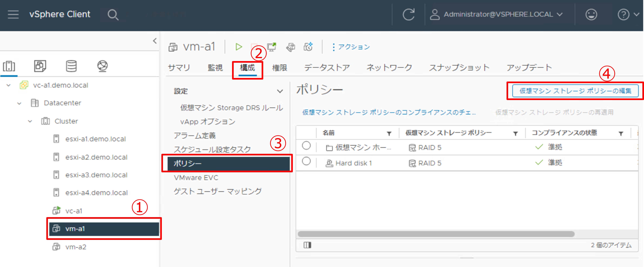The width and height of the screenshot is (644, 267).
Task: Open the アップデート updates tab
Action: click(529, 68)
